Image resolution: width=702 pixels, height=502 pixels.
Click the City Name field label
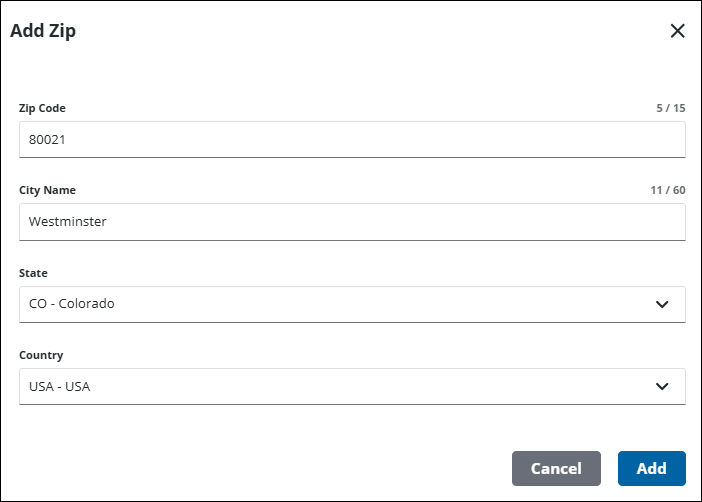coord(47,190)
